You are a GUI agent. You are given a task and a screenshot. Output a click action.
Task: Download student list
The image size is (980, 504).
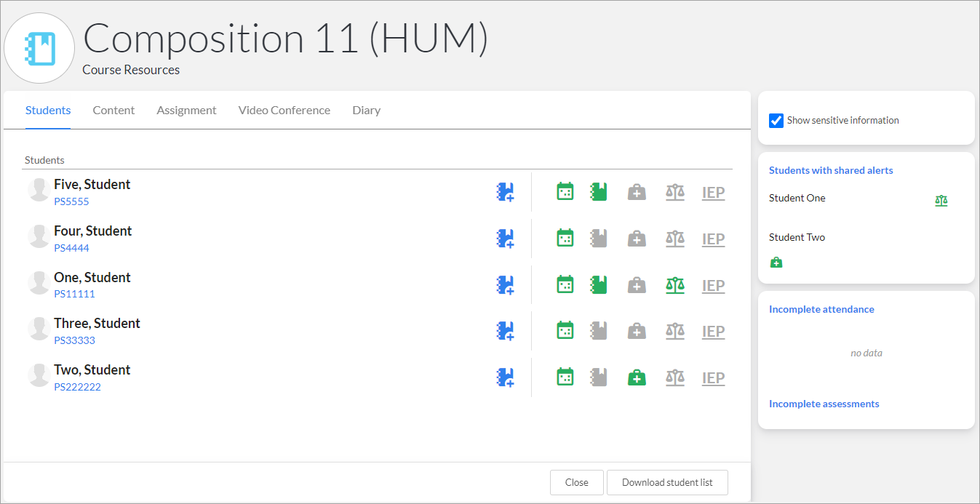pos(667,482)
